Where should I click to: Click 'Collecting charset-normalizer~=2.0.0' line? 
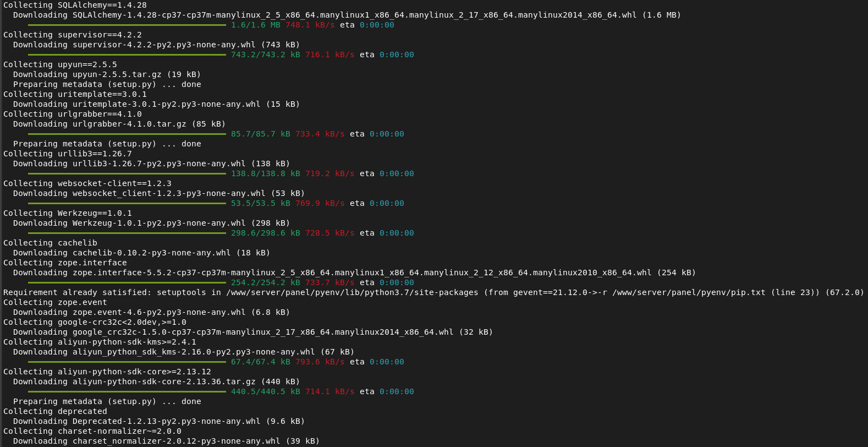92,431
